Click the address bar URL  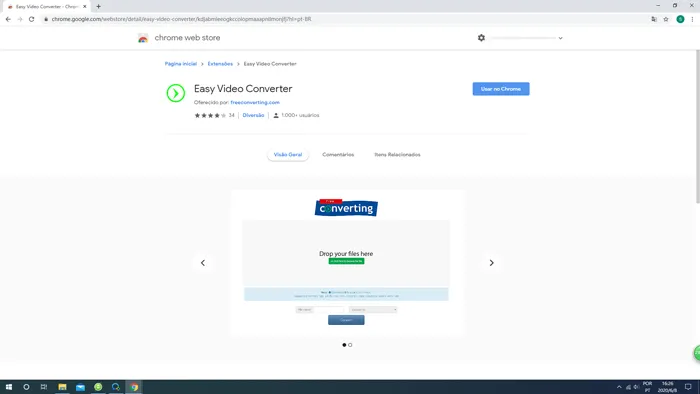[181, 19]
